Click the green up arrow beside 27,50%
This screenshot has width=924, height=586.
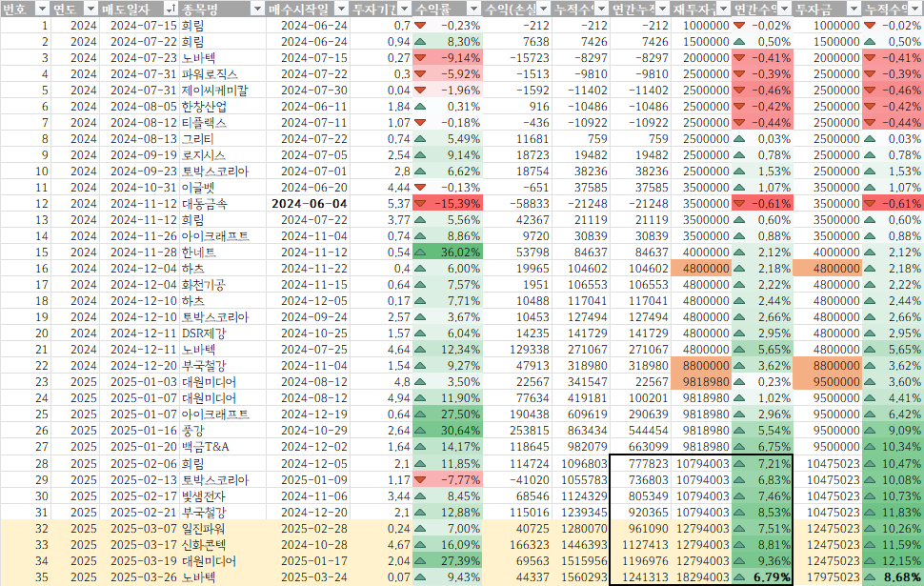pos(420,414)
